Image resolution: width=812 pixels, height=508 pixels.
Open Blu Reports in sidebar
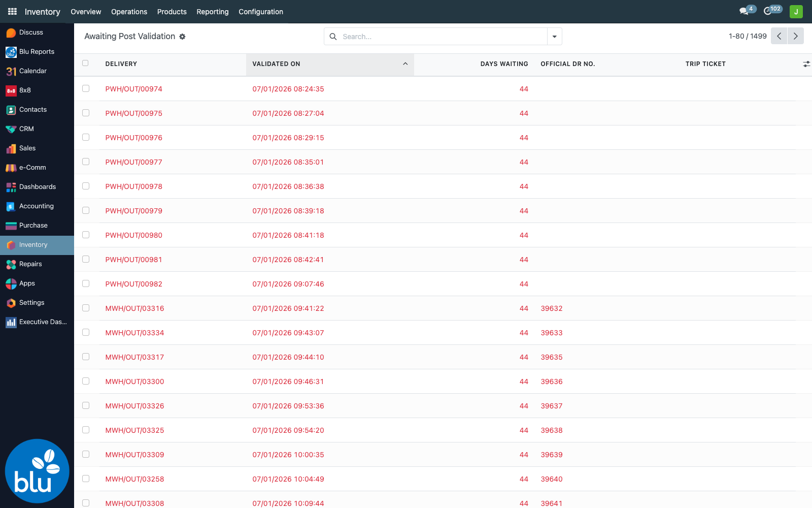click(37, 52)
